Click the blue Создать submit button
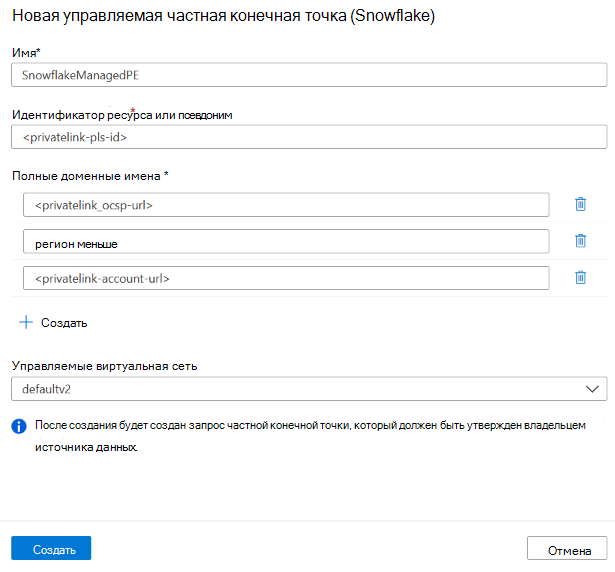Screen dimensions: 615x572 [51, 548]
